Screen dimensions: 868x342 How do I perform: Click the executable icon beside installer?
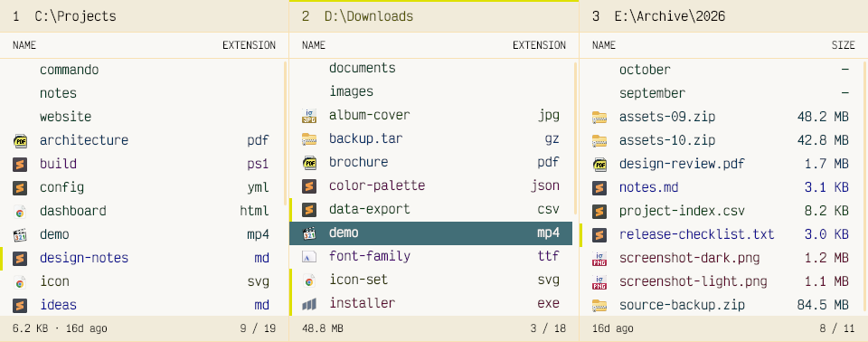pyautogui.click(x=309, y=304)
